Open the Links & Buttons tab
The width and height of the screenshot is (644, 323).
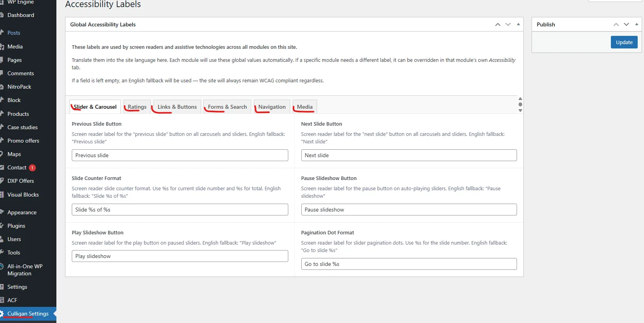pyautogui.click(x=177, y=107)
